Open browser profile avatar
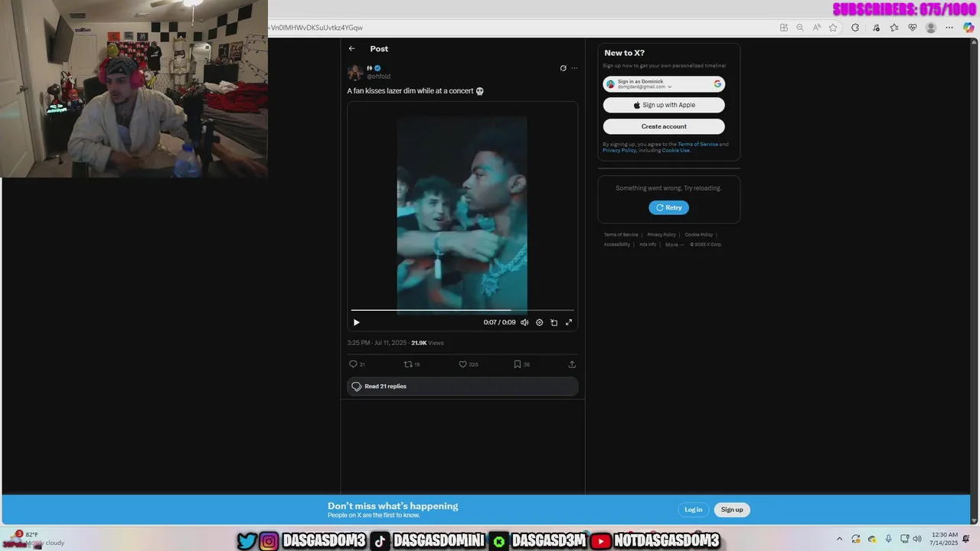 click(931, 28)
